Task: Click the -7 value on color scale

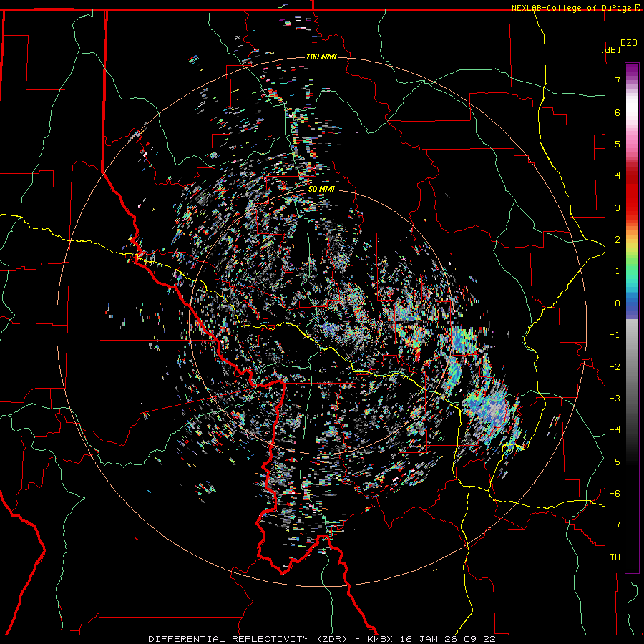Action: point(615,525)
